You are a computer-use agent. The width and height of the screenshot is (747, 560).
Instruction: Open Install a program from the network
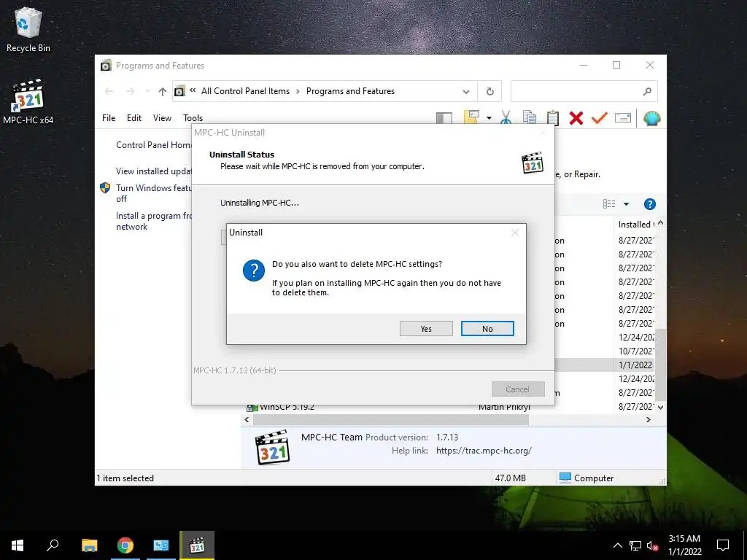tap(154, 221)
